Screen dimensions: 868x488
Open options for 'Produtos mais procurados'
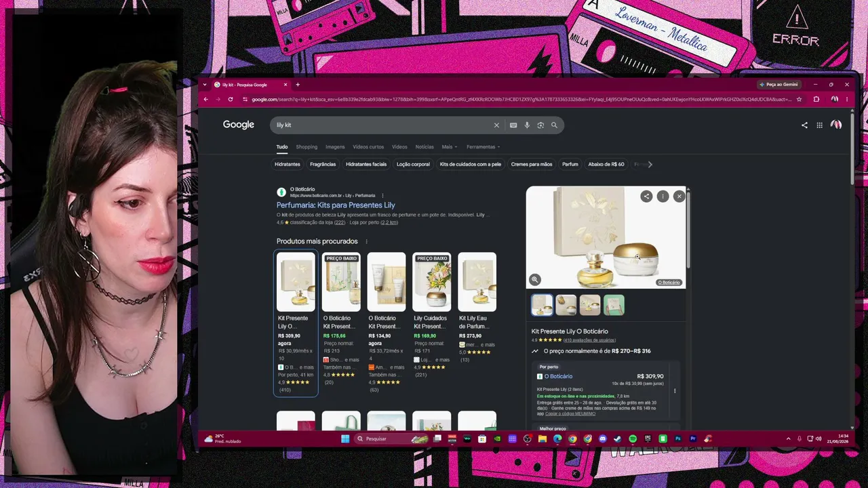click(x=366, y=242)
